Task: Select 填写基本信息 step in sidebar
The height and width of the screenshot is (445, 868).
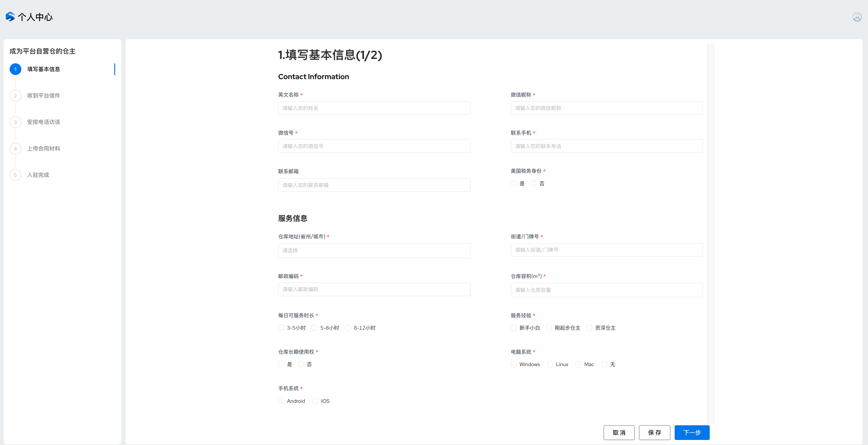Action: [43, 69]
